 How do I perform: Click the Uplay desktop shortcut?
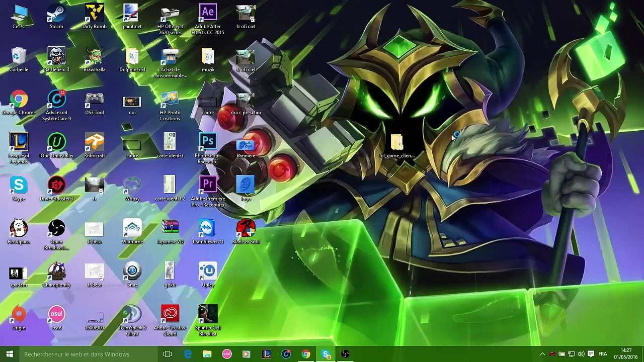[208, 275]
